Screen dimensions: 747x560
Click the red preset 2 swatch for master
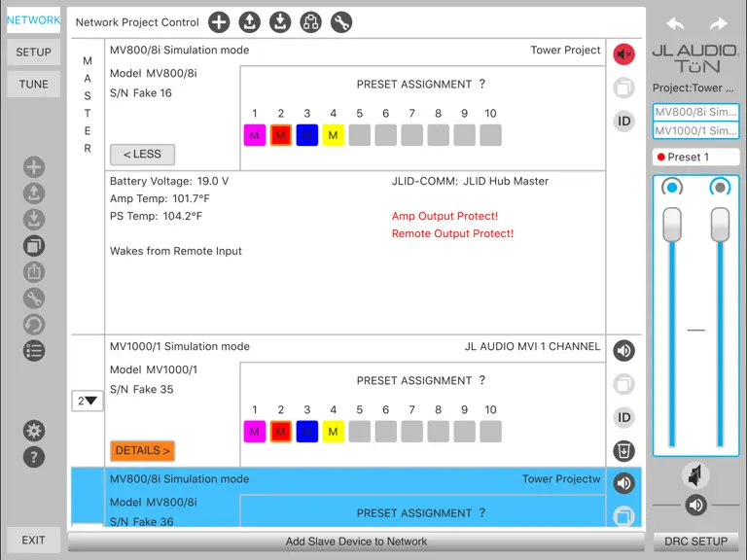pos(280,135)
